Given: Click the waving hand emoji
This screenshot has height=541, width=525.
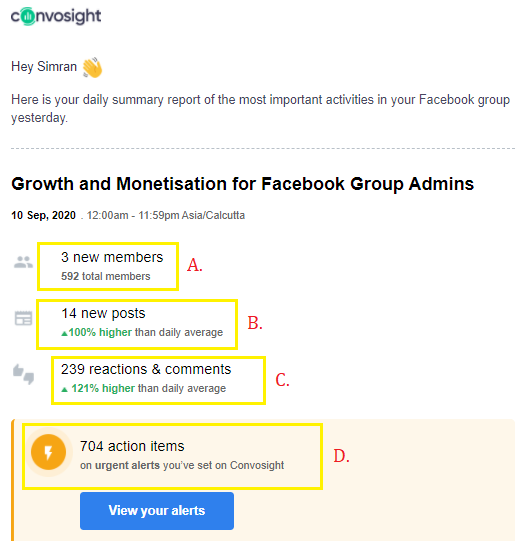Looking at the screenshot, I should click(x=92, y=68).
